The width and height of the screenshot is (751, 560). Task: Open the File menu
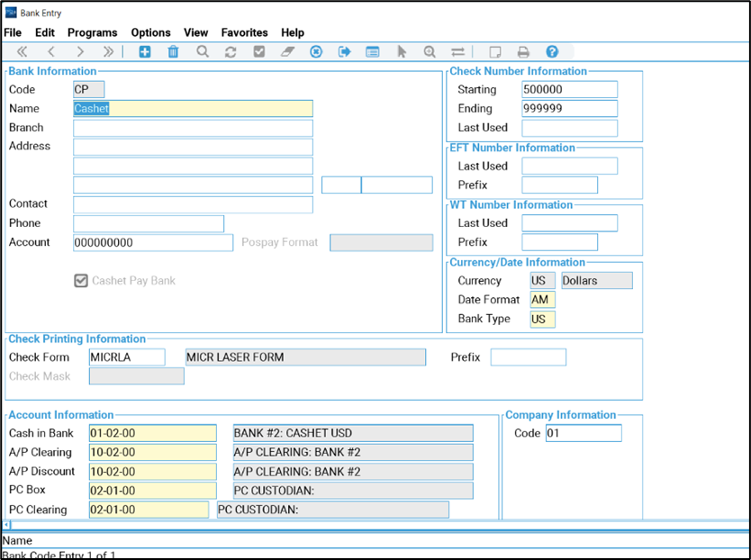13,32
